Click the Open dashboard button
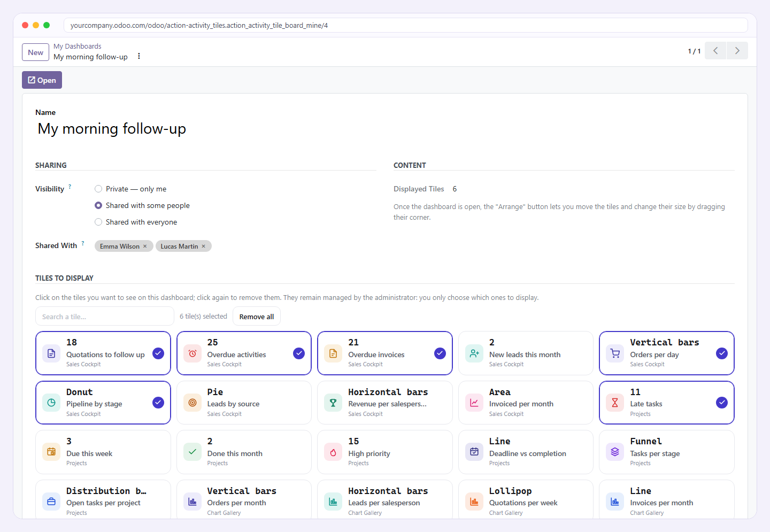The image size is (770, 532). coord(42,80)
